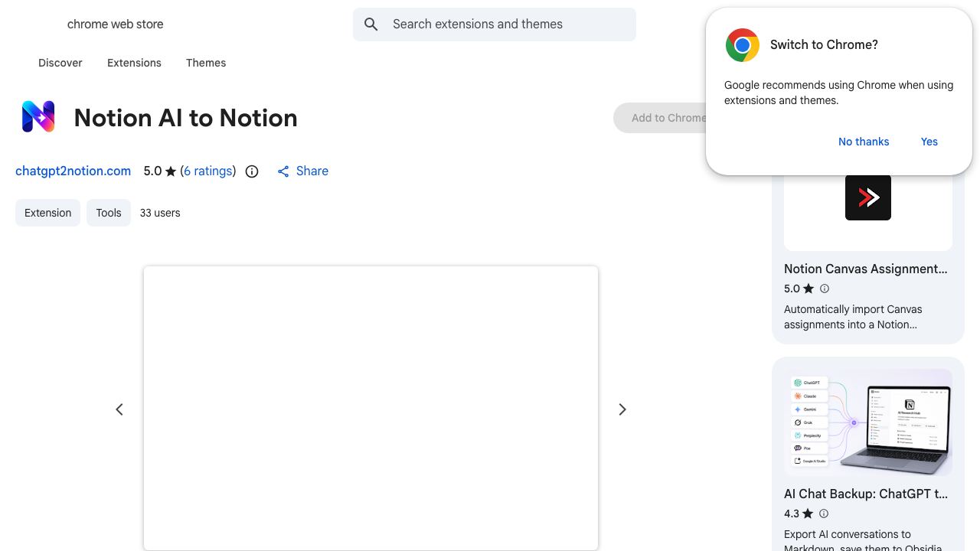Viewport: 980px width, 551px height.
Task: Open the AI Chat Backup preview thumbnail
Action: pos(868,422)
